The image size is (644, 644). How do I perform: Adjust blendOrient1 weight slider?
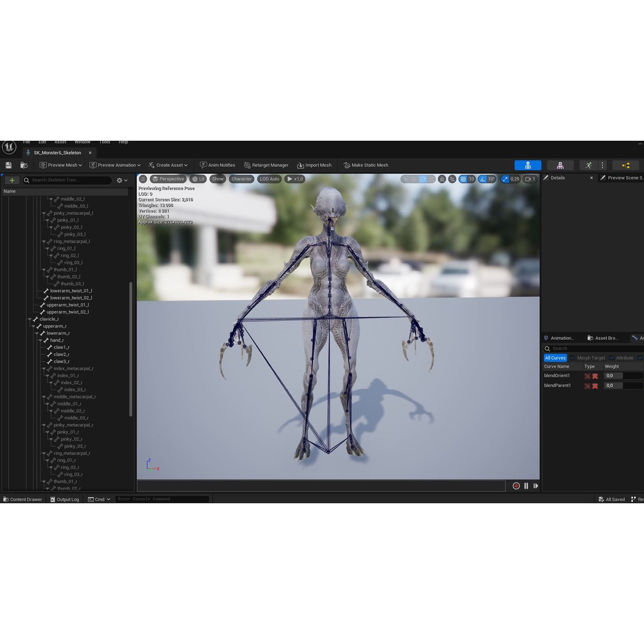point(624,376)
